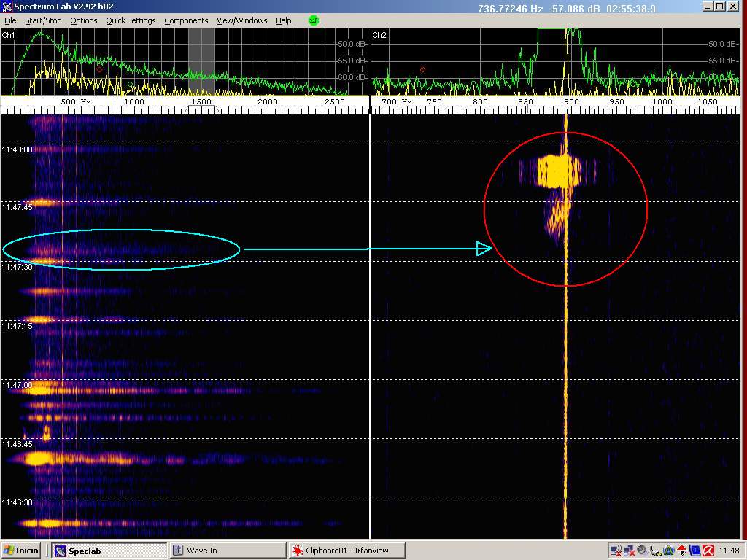The image size is (747, 560).
Task: Click the green status indicator in menu bar
Action: (x=314, y=20)
